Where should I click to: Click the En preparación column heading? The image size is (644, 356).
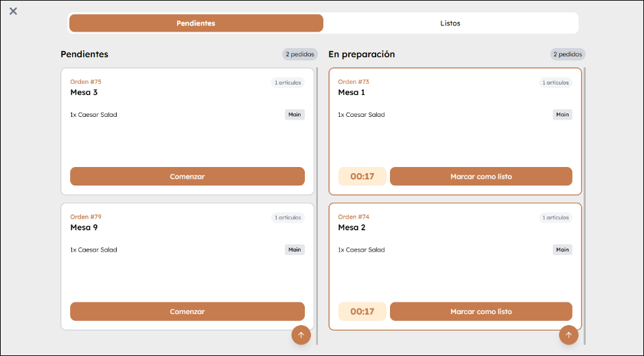(362, 54)
